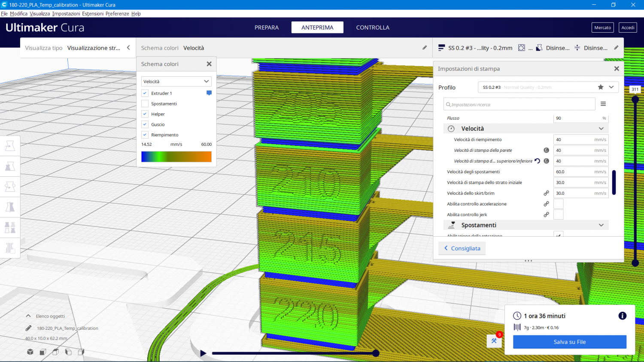Open Help menu

pyautogui.click(x=136, y=14)
